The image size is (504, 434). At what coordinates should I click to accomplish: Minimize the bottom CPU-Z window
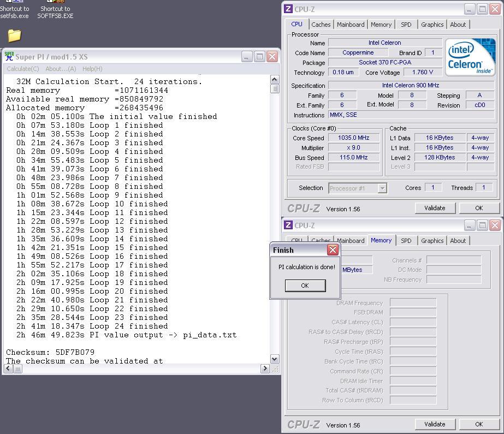[x=470, y=225]
